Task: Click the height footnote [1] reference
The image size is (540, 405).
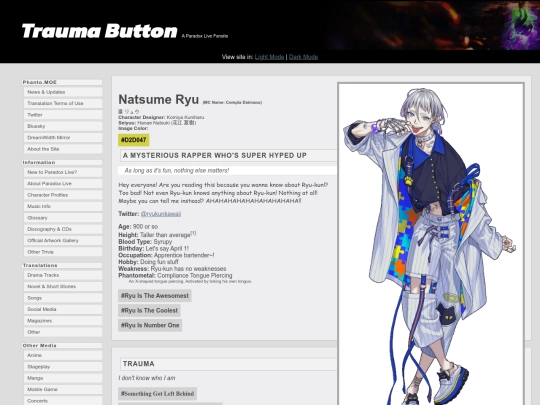Action: (x=193, y=233)
